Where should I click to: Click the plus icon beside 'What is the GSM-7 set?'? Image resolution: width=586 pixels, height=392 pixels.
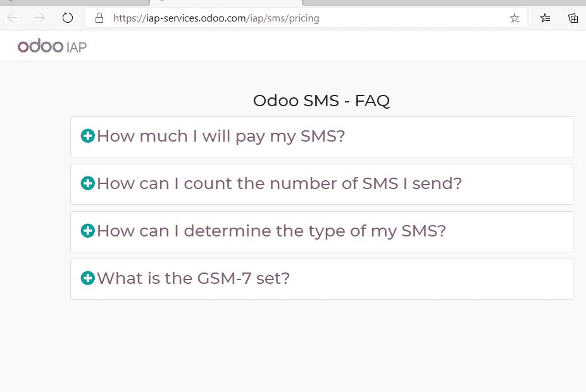(x=88, y=278)
